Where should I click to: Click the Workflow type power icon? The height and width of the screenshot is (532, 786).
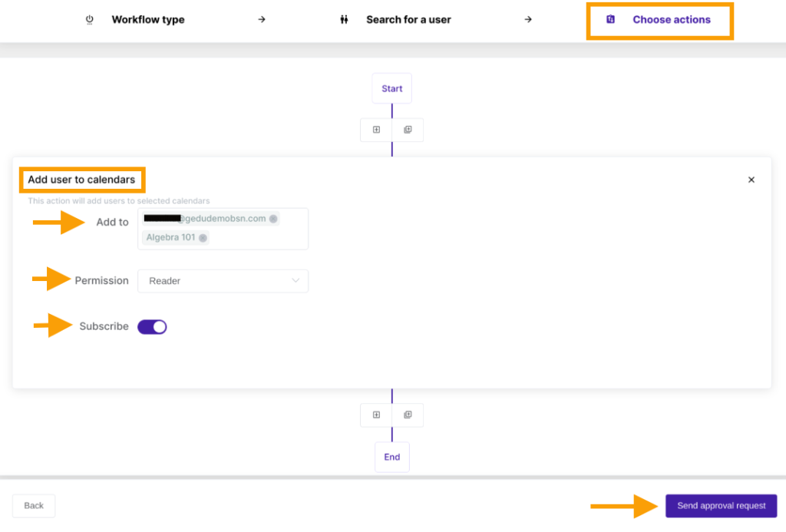89,19
